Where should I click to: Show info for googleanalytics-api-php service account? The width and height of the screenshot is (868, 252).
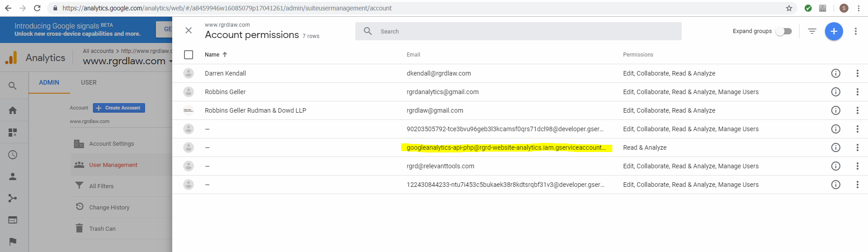pos(836,147)
